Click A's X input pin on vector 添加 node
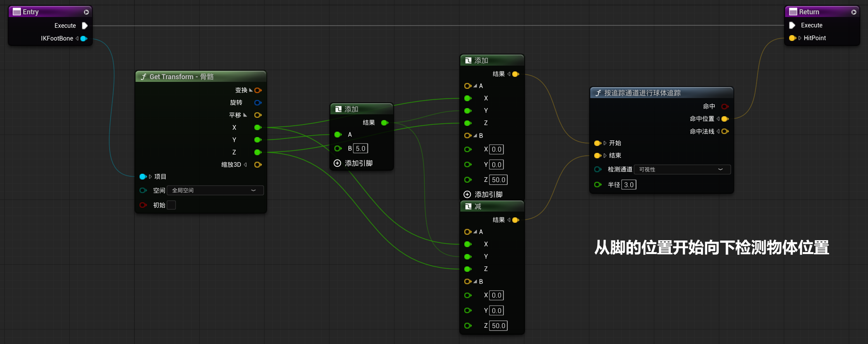868x344 pixels. pos(468,98)
